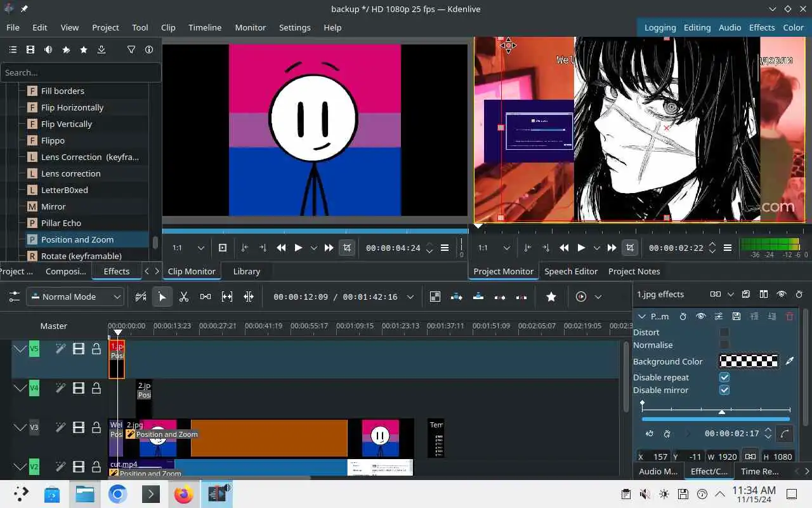Screen dimensions: 812x508
Task: Click the Background Color checkerboard swatch
Action: 749,361
